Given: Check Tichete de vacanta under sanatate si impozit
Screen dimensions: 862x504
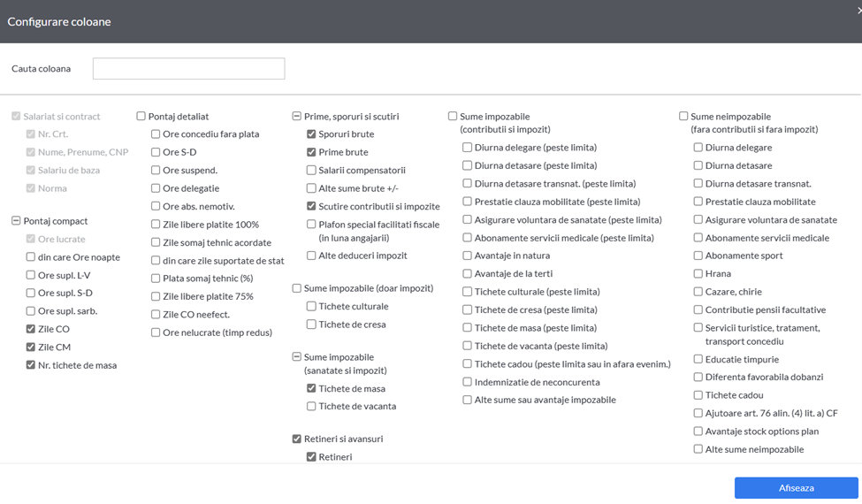Looking at the screenshot, I should click(312, 406).
